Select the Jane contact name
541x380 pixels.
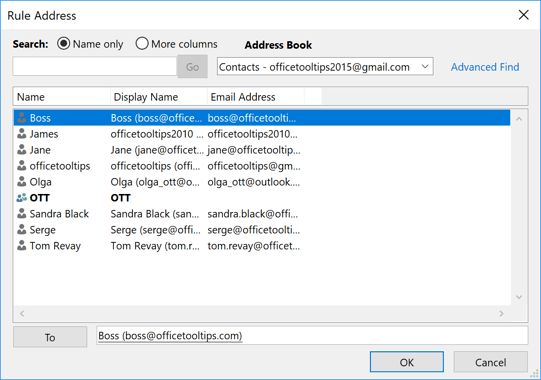(40, 150)
